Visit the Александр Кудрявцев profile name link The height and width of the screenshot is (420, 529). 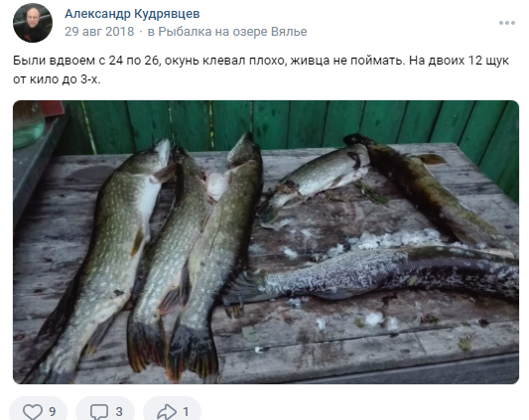[132, 14]
